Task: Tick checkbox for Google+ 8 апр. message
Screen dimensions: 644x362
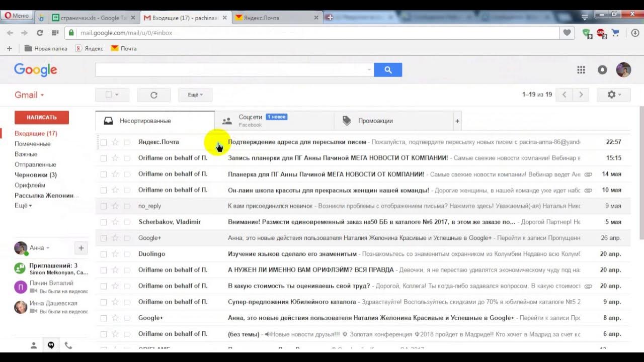Action: (x=103, y=318)
